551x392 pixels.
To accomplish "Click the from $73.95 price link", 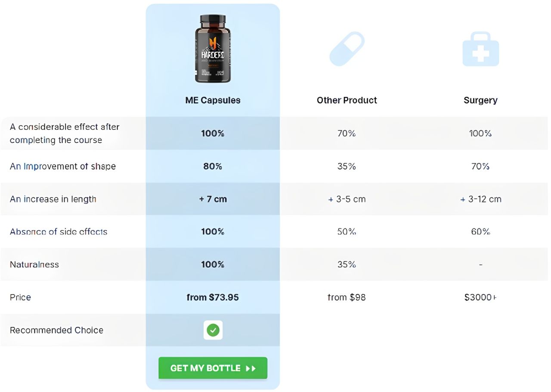I will tap(213, 297).
